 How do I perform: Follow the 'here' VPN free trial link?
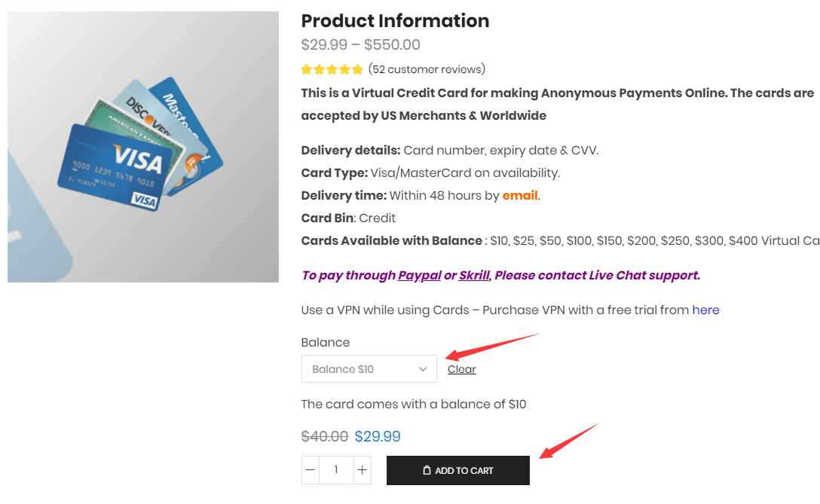tap(705, 310)
